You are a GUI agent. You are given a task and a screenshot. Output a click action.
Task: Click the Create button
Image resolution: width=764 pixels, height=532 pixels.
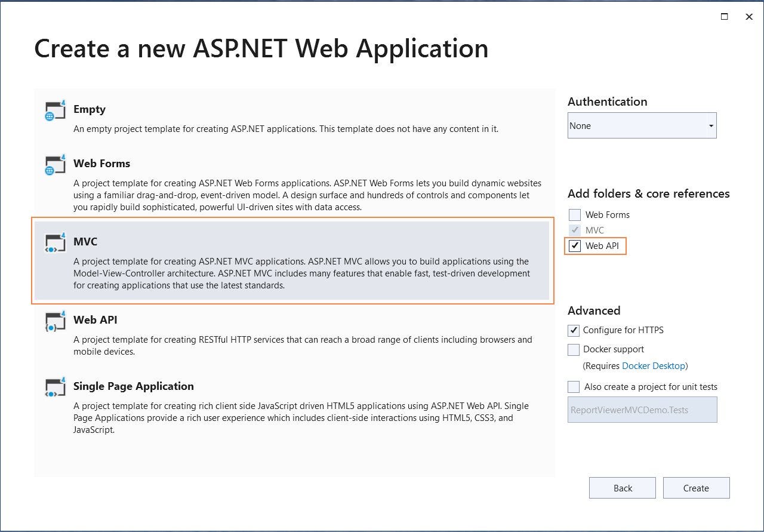pyautogui.click(x=696, y=488)
